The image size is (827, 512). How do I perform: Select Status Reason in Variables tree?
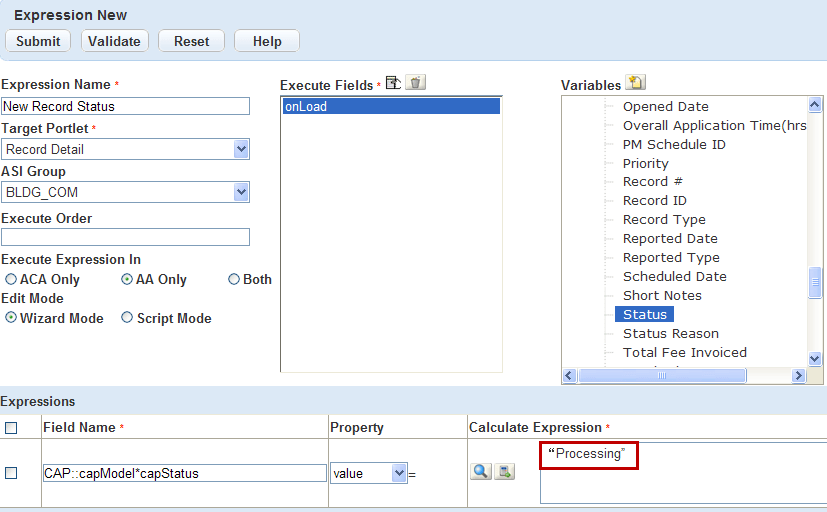pyautogui.click(x=670, y=333)
